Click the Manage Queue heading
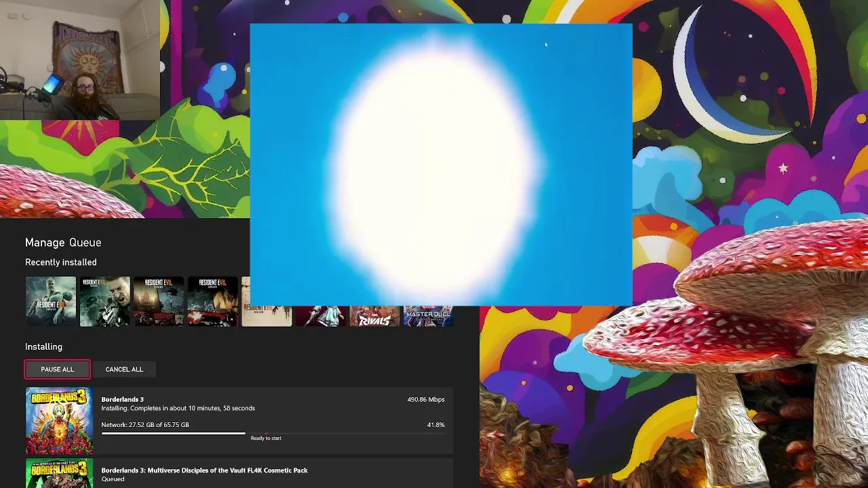Screen dimensions: 868x488 [x=63, y=243]
